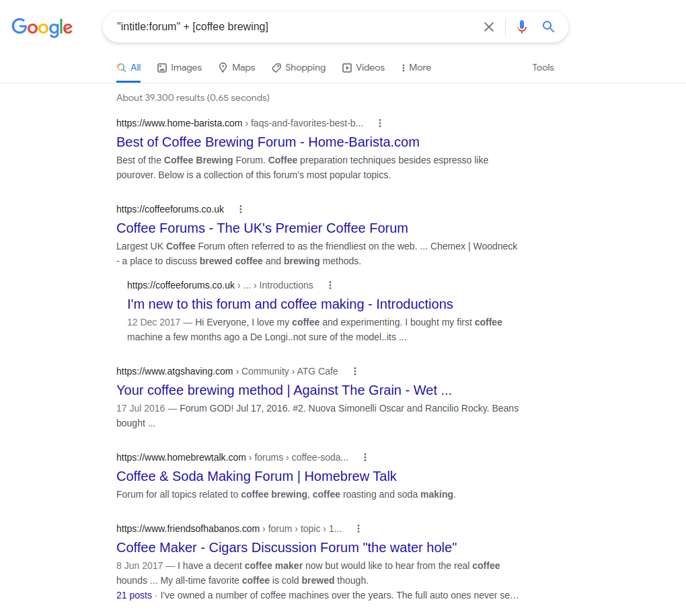Image resolution: width=686 pixels, height=616 pixels.
Task: Open three-dot menu for coffeeforums Introductions result
Action: coord(330,285)
